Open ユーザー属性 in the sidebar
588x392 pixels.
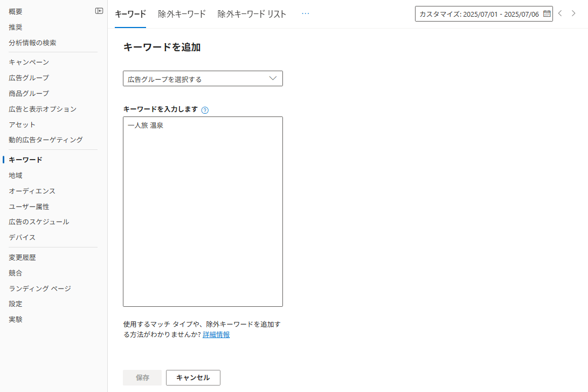pos(29,207)
